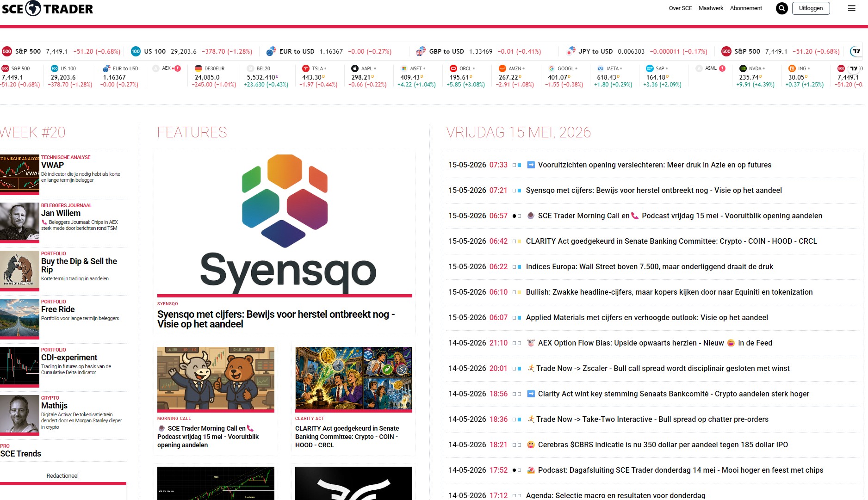Click the ING logo beside the ING quote
Viewport: 868px width, 500px height.
tap(792, 68)
